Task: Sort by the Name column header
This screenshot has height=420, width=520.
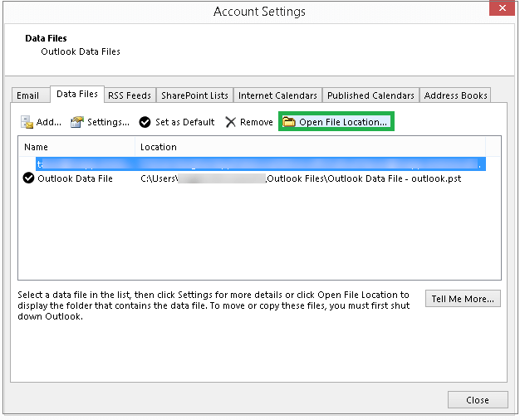Action: [77, 147]
